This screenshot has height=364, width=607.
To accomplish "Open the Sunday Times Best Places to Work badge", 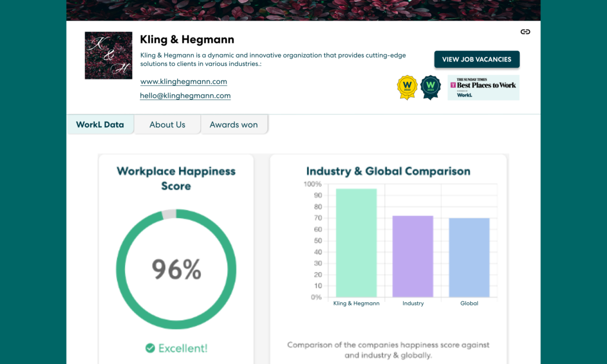I will pos(483,87).
